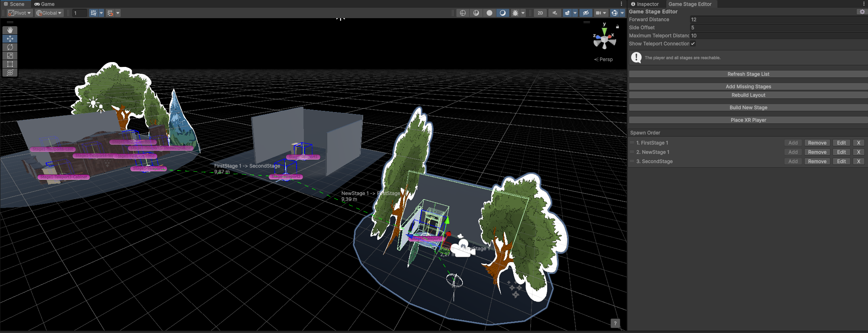Toggle Persp projection label
The width and height of the screenshot is (868, 333).
pos(603,59)
